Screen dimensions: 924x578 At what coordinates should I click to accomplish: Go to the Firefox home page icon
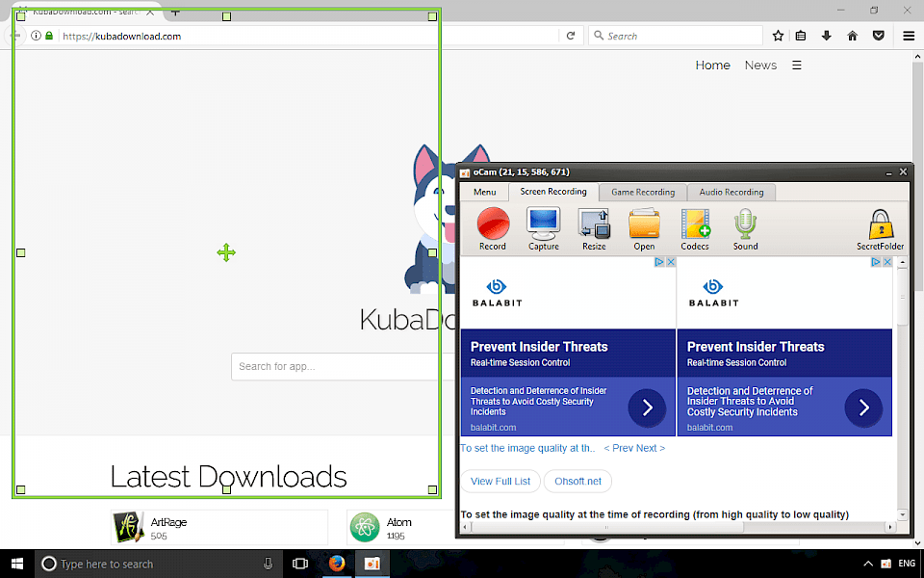point(852,36)
